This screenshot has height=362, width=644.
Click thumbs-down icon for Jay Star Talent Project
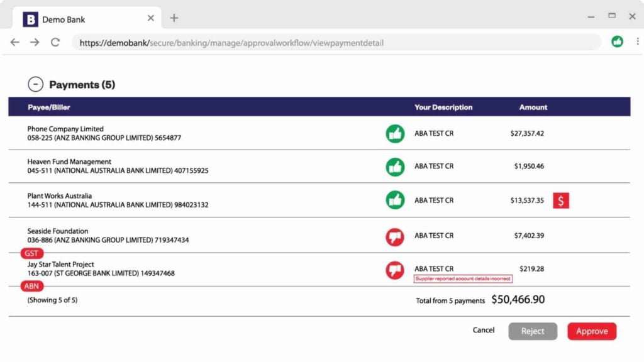[x=395, y=270]
